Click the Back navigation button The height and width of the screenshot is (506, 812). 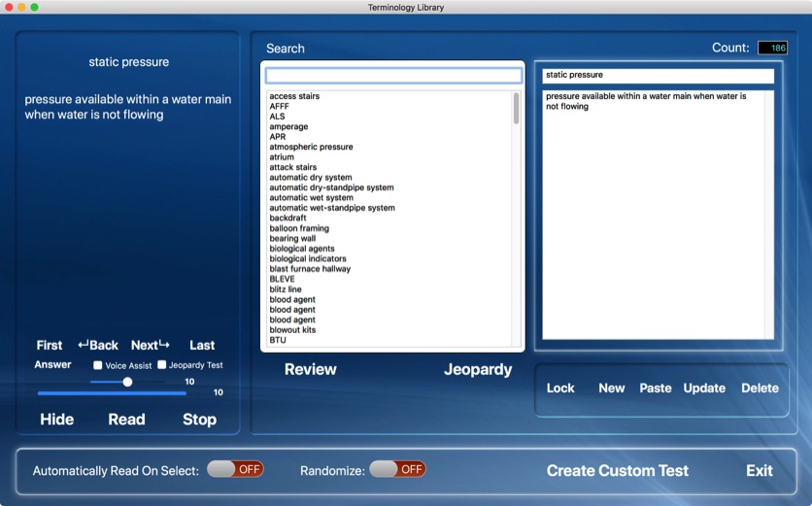click(98, 345)
